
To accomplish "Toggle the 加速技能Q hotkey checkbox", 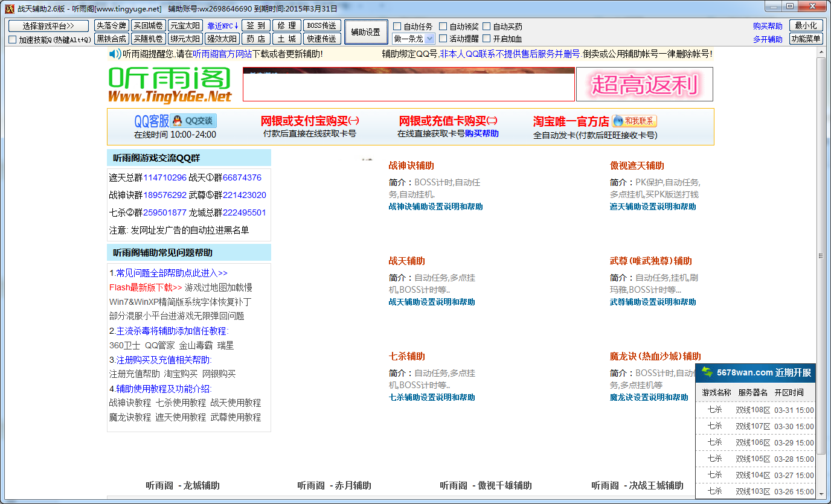I will point(13,39).
